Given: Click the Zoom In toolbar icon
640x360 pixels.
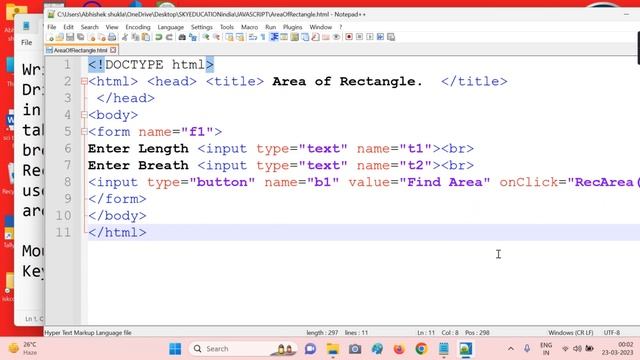Looking at the screenshot, I should pyautogui.click(x=206, y=37).
